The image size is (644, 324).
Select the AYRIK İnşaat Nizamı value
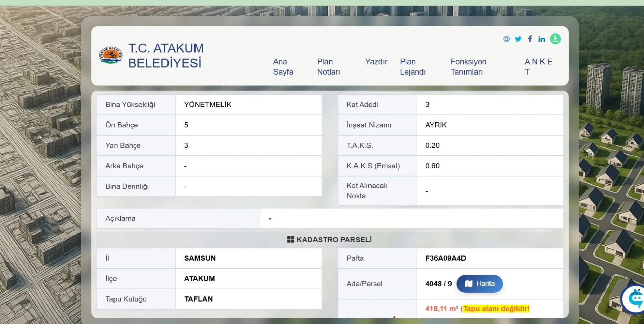click(436, 125)
